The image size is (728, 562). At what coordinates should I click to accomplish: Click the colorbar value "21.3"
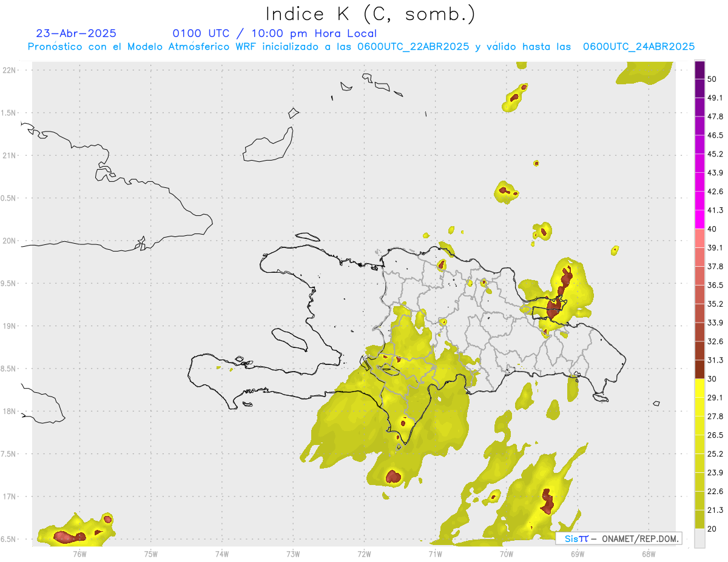(715, 510)
